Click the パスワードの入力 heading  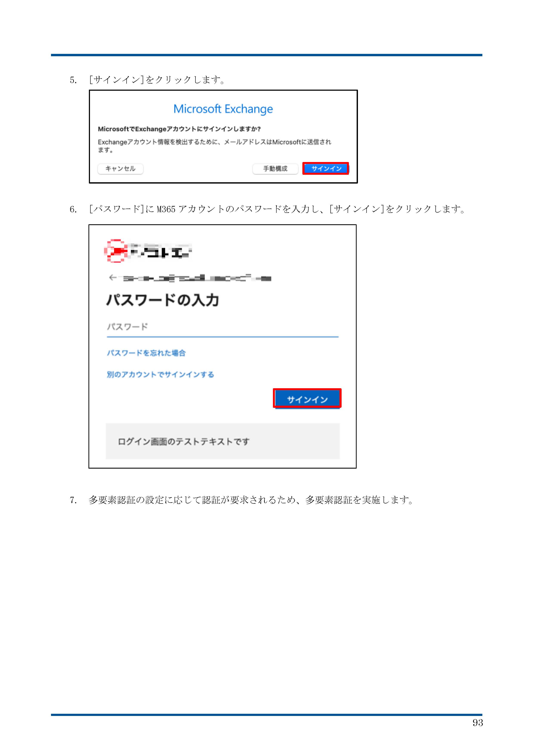(163, 300)
